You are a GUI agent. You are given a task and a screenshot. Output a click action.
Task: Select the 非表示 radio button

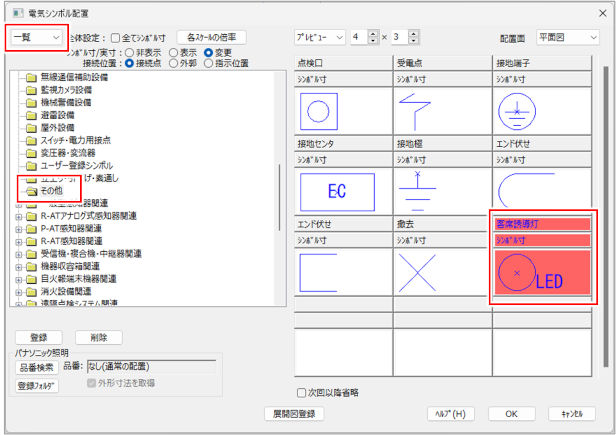pos(131,52)
